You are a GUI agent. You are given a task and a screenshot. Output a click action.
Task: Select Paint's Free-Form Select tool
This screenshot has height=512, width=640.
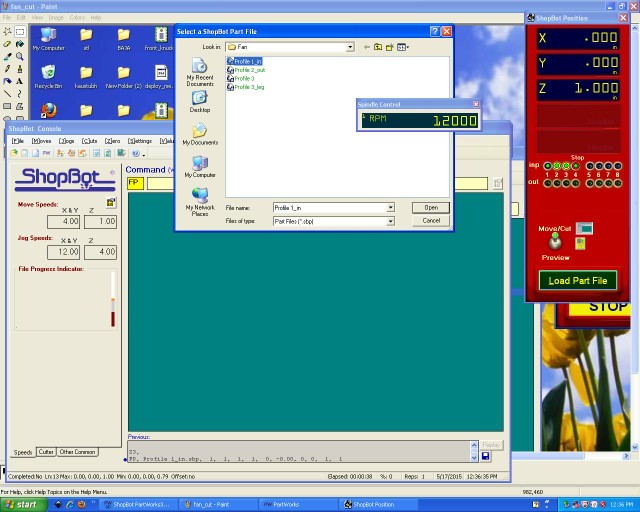[7, 31]
